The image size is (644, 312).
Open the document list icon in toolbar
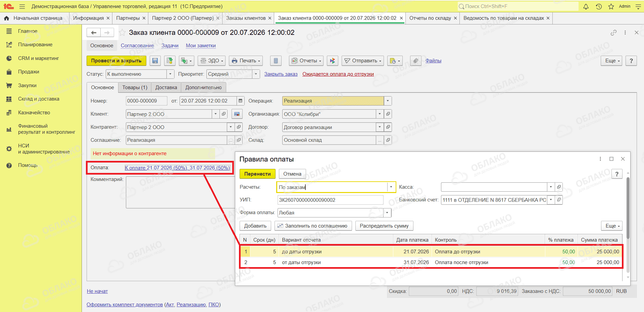pyautogui.click(x=276, y=61)
